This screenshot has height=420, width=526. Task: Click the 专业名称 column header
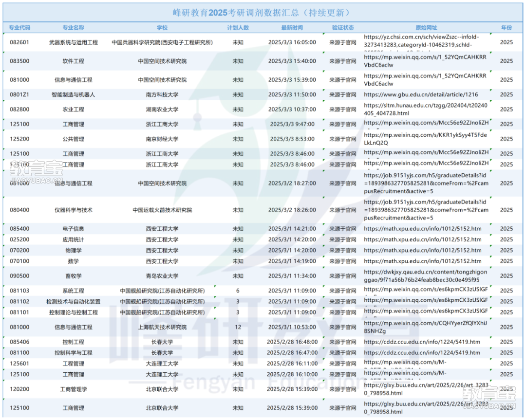(73, 27)
